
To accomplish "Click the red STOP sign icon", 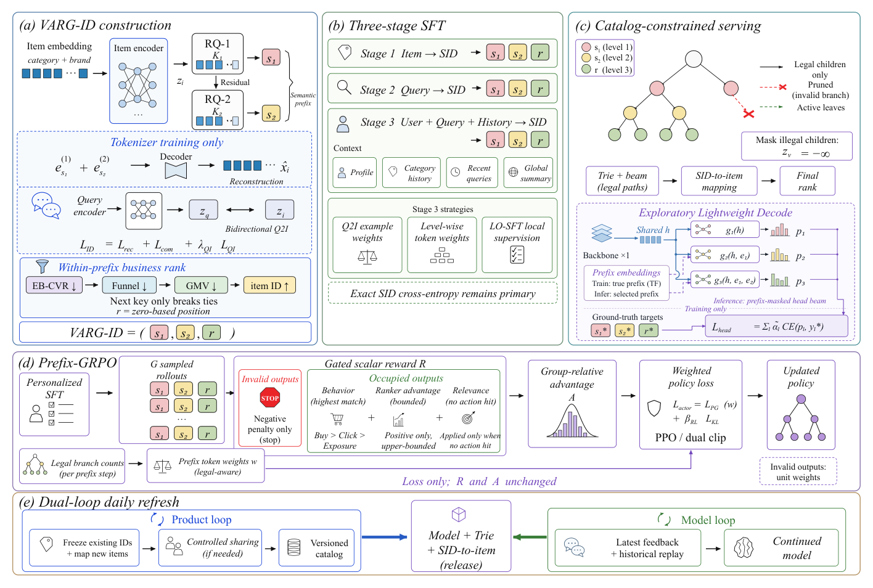I will (x=270, y=398).
